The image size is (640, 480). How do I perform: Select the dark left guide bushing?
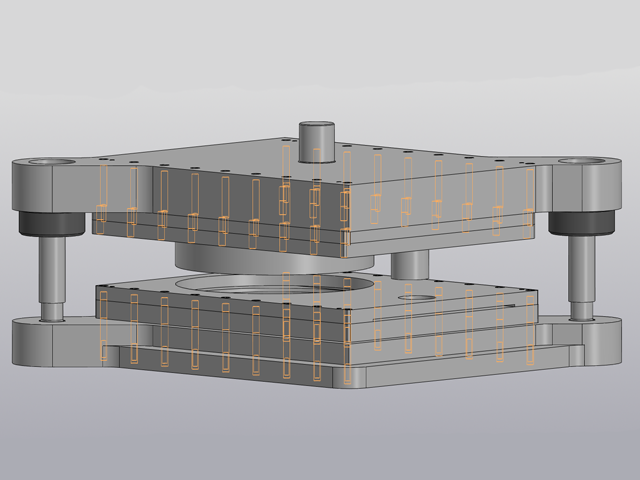point(52,223)
